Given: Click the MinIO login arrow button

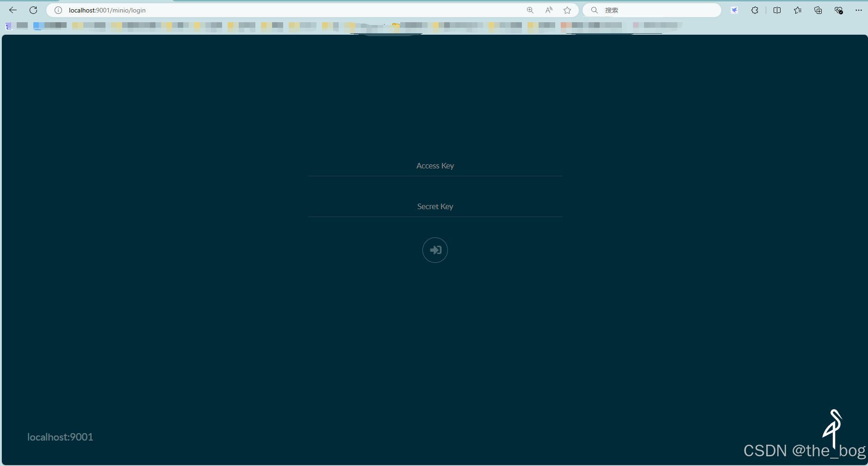Looking at the screenshot, I should tap(435, 250).
